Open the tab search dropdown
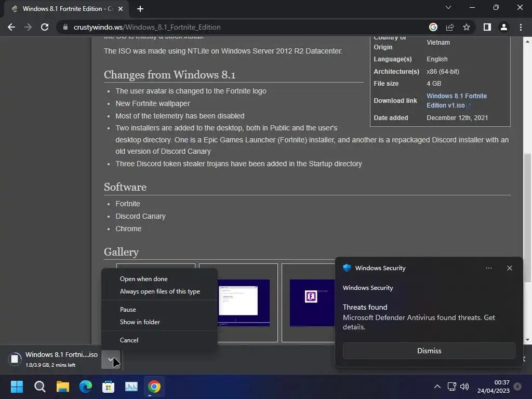Screen dimensions: 532x399 point(448,7)
